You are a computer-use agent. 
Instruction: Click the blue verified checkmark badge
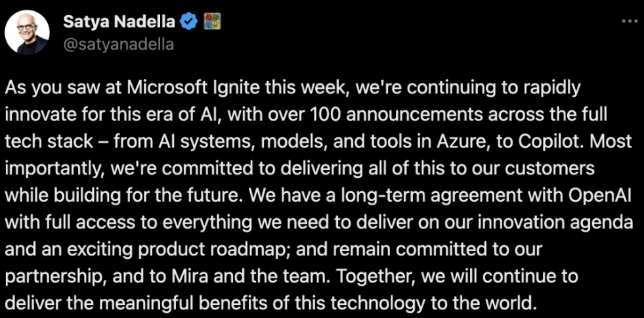[189, 22]
